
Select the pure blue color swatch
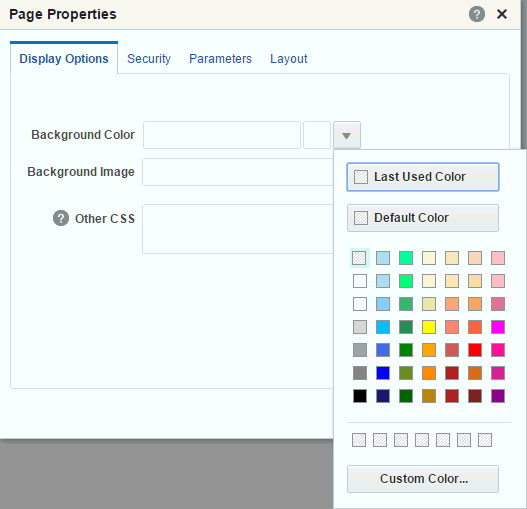383,373
